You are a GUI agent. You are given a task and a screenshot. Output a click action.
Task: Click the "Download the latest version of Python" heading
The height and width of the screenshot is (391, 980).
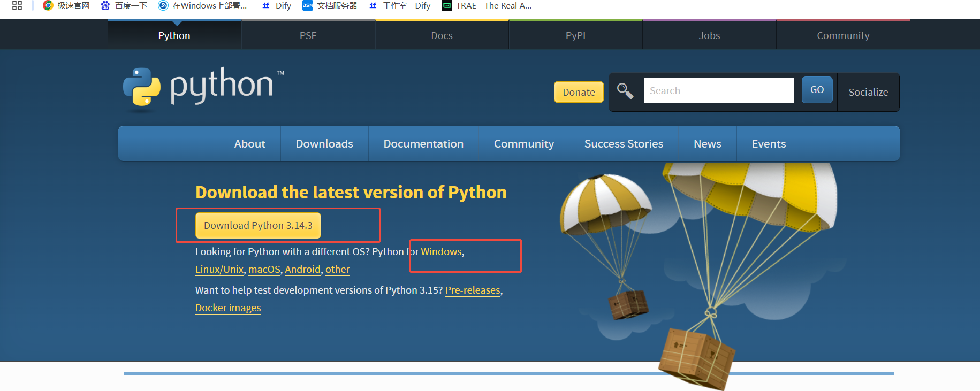351,193
